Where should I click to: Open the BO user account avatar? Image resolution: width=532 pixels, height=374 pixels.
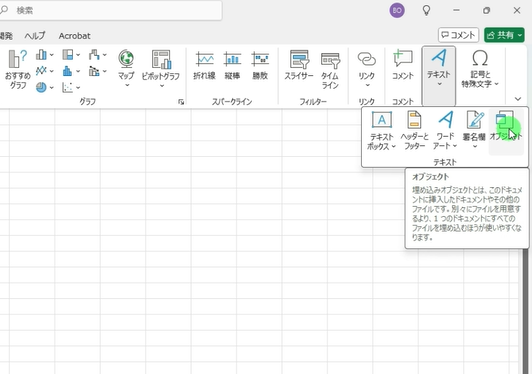397,11
